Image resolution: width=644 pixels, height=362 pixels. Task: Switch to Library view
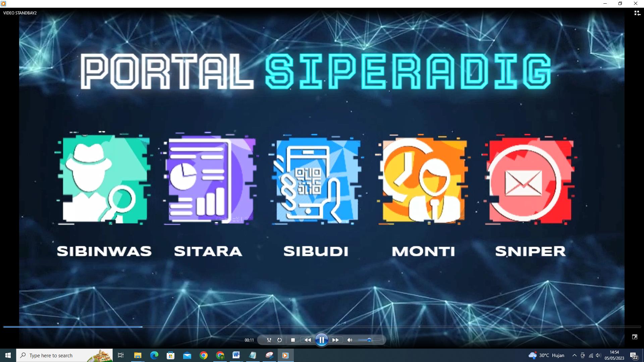pyautogui.click(x=637, y=13)
